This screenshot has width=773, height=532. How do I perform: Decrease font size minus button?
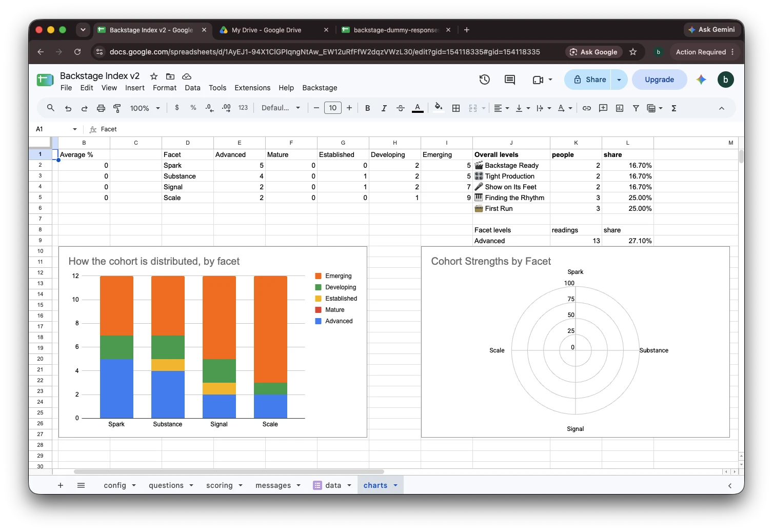[x=316, y=108]
